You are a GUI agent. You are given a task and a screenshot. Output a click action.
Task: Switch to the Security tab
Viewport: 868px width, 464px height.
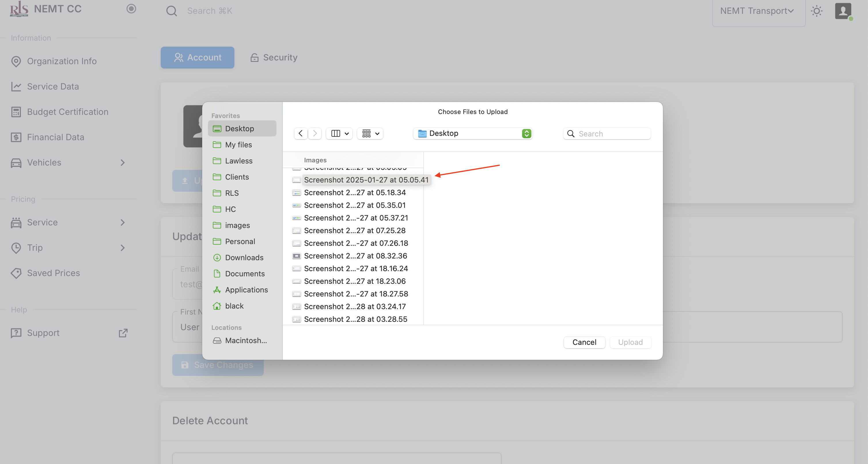coord(274,58)
